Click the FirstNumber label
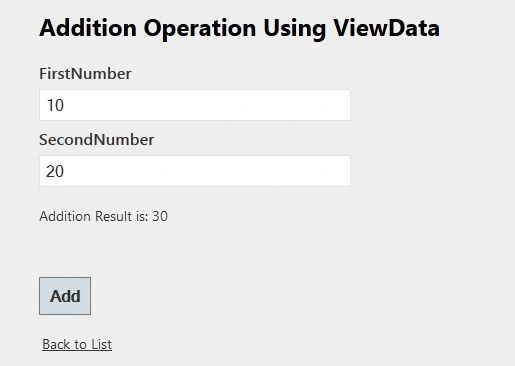The width and height of the screenshot is (515, 366). (85, 74)
